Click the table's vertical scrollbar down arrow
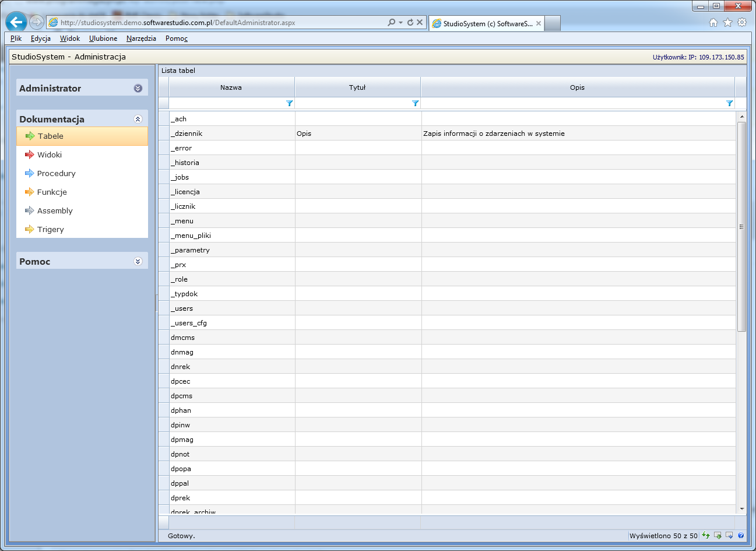Image resolution: width=756 pixels, height=551 pixels. click(741, 508)
